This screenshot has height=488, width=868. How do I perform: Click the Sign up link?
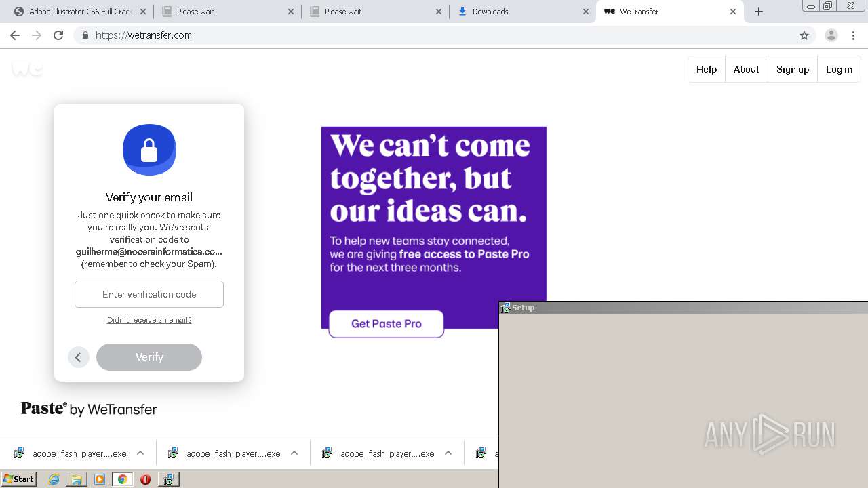point(793,69)
